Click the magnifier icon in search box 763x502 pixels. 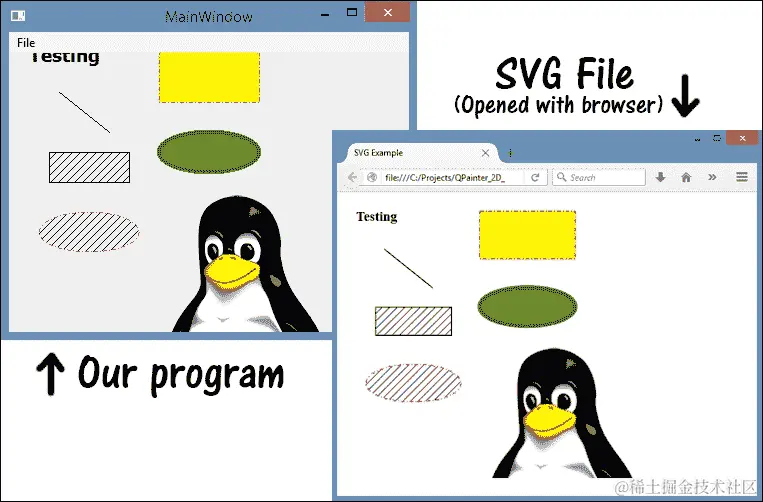pyautogui.click(x=562, y=177)
